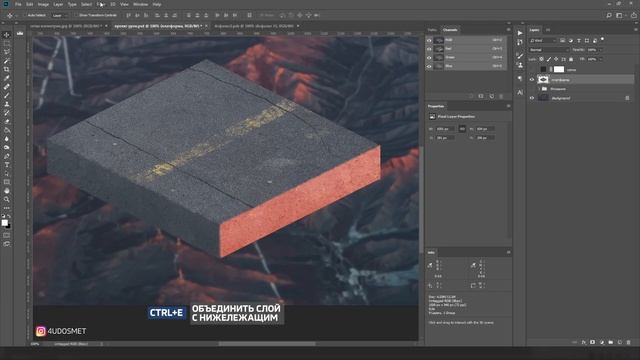Toggle visibility of the RGB channel
This screenshot has width=640, height=360.
pos(429,40)
